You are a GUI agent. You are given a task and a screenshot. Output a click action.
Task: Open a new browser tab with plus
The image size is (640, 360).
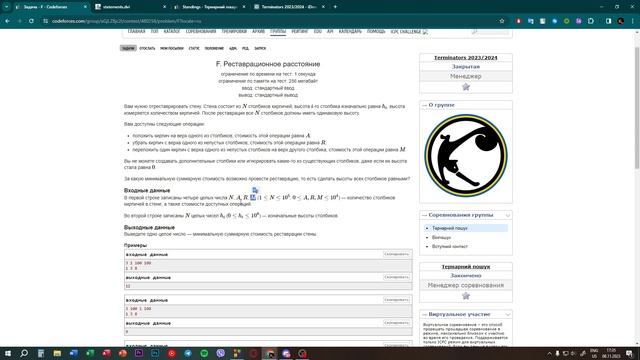click(x=335, y=7)
